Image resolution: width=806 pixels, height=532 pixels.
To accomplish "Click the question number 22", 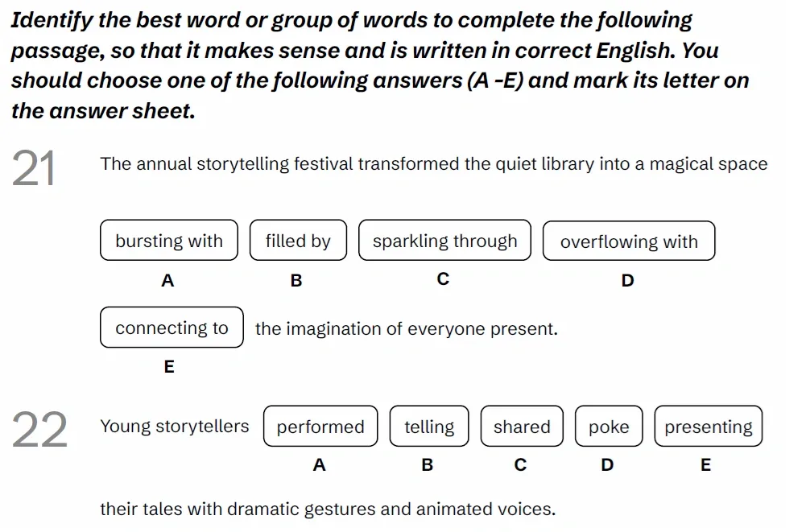I will 40,431.
